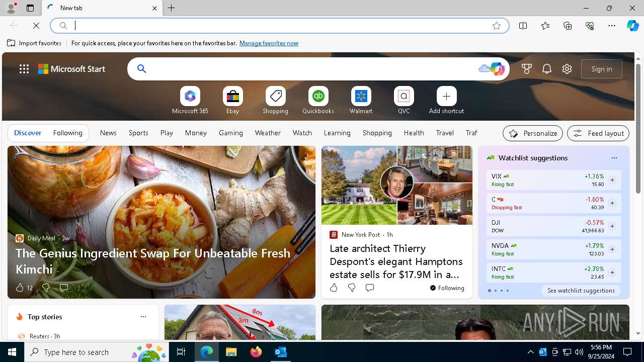This screenshot has width=644, height=362.
Task: Click See watchlist suggestions
Action: coord(581,291)
